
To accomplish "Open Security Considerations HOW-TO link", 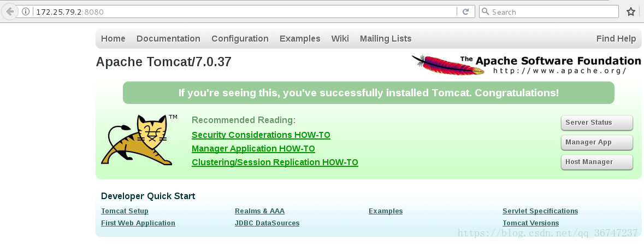I will pyautogui.click(x=261, y=135).
